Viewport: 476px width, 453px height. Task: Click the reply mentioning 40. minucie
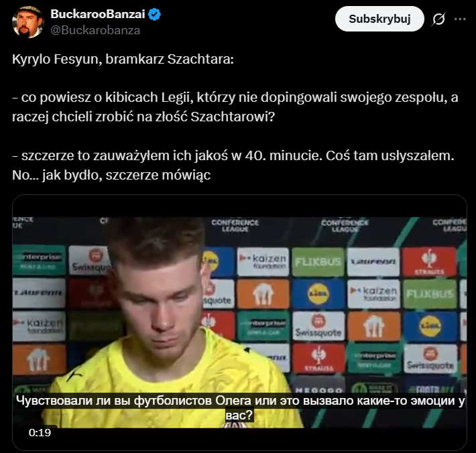pyautogui.click(x=233, y=166)
